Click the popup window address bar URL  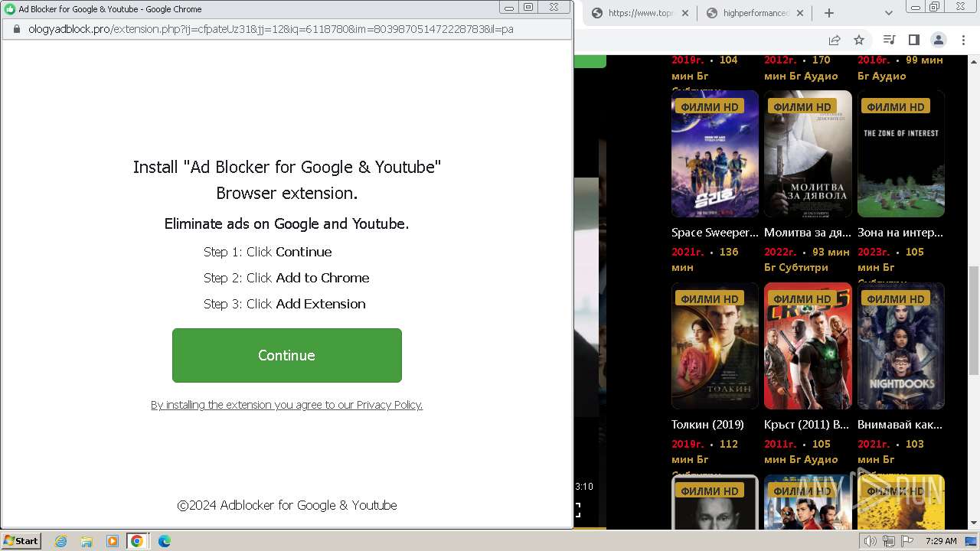tap(271, 29)
